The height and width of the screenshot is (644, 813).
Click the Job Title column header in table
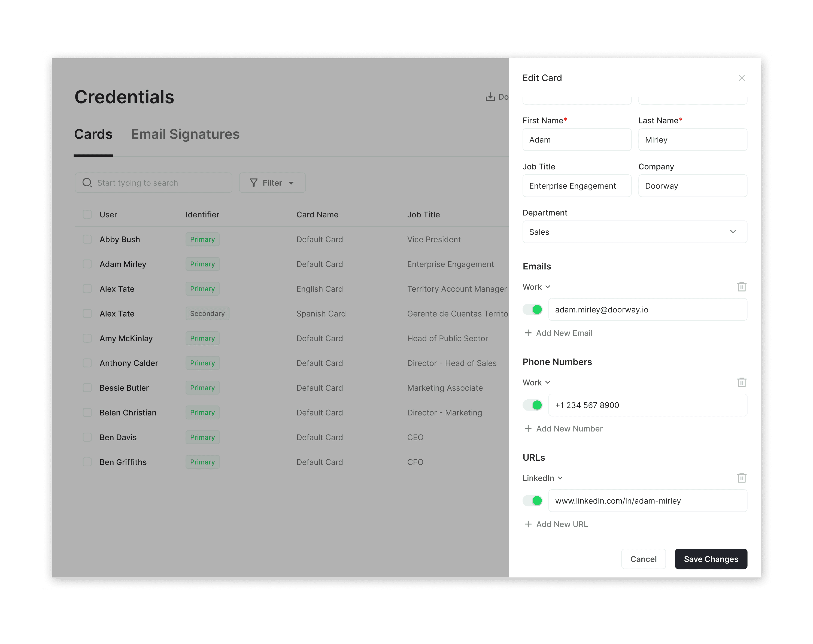[x=423, y=215]
